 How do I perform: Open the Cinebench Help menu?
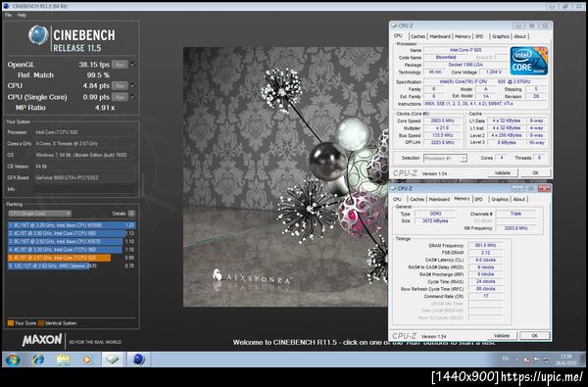[x=22, y=15]
